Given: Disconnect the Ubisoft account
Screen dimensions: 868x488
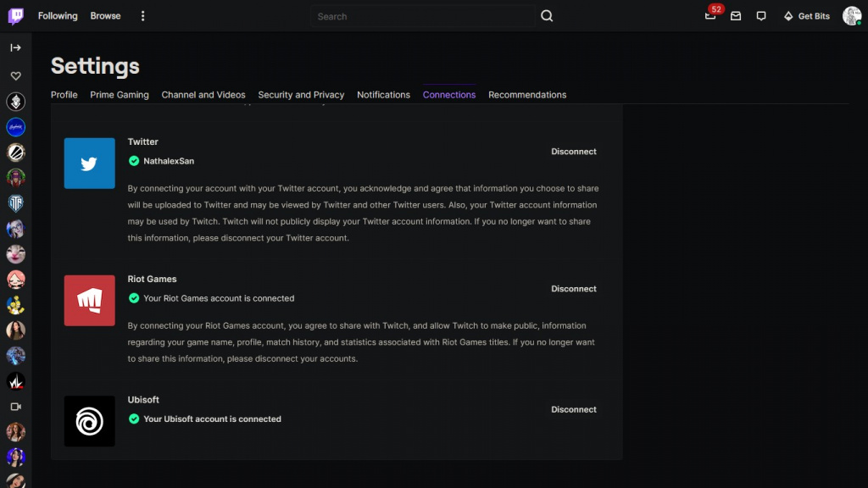Looking at the screenshot, I should pyautogui.click(x=574, y=409).
